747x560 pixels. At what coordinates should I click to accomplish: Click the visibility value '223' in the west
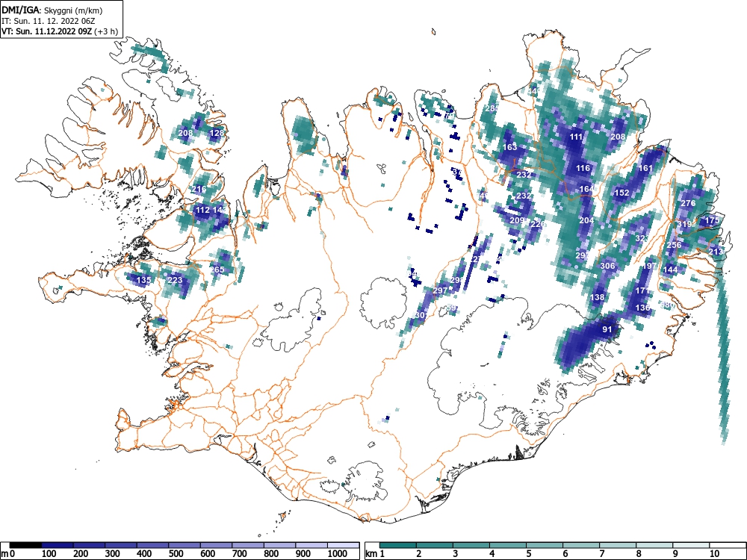point(175,280)
